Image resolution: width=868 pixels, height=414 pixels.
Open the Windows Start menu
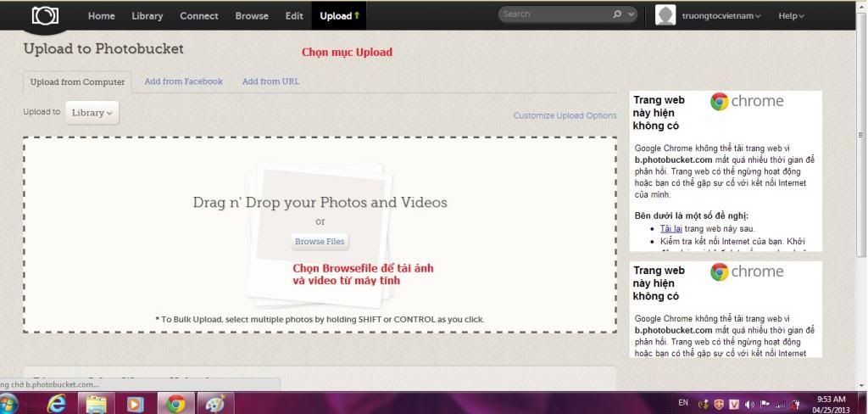pyautogui.click(x=8, y=404)
